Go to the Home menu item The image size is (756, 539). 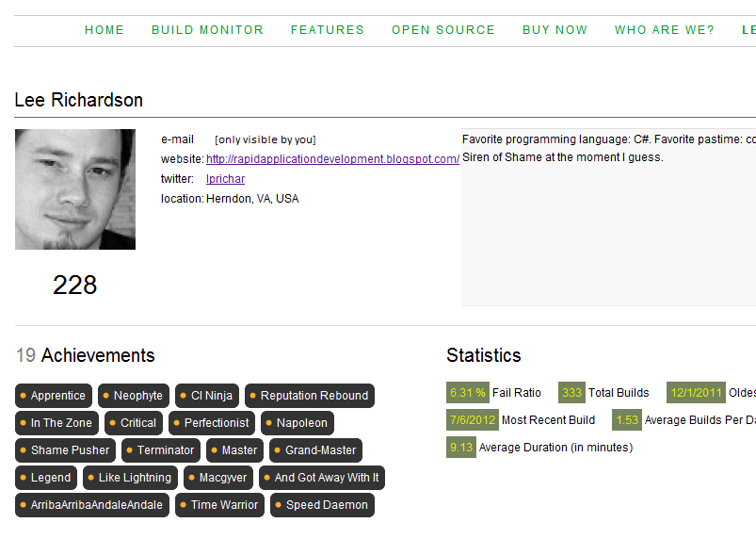click(105, 30)
